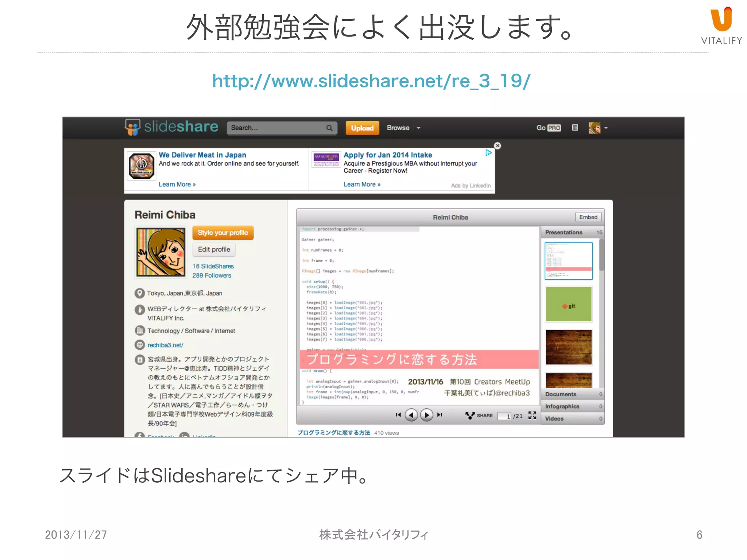747x560 pixels.
Task: Click the location pin icon
Action: [139, 293]
